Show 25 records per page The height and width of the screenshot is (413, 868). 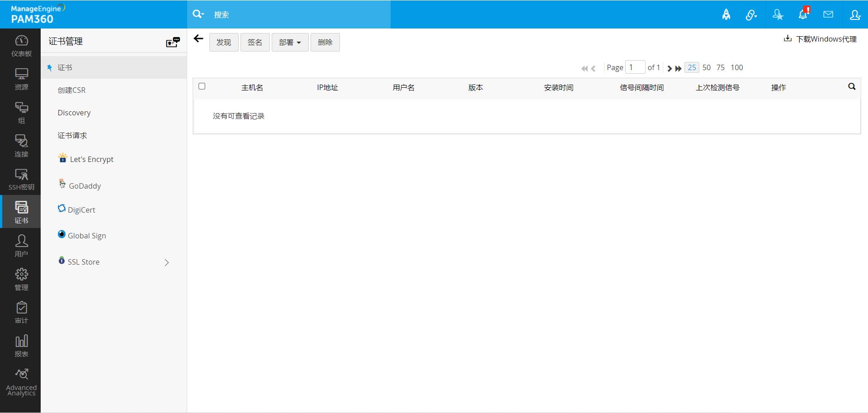click(x=692, y=67)
